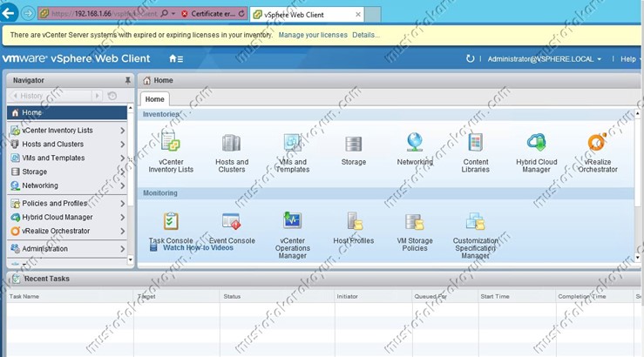Image resolution: width=644 pixels, height=357 pixels.
Task: Close the vSphere Web Client tab
Action: (358, 14)
